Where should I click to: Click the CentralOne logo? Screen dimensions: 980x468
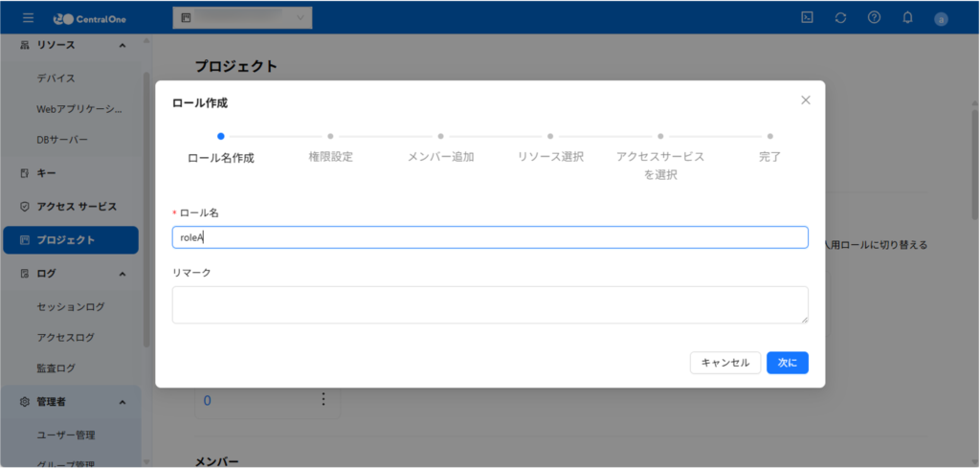tap(87, 17)
